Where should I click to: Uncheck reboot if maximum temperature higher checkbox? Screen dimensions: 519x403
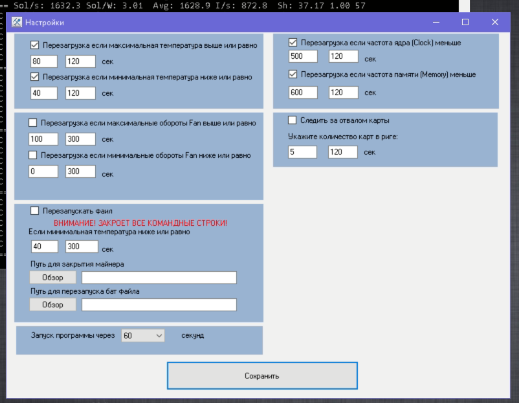pyautogui.click(x=34, y=45)
